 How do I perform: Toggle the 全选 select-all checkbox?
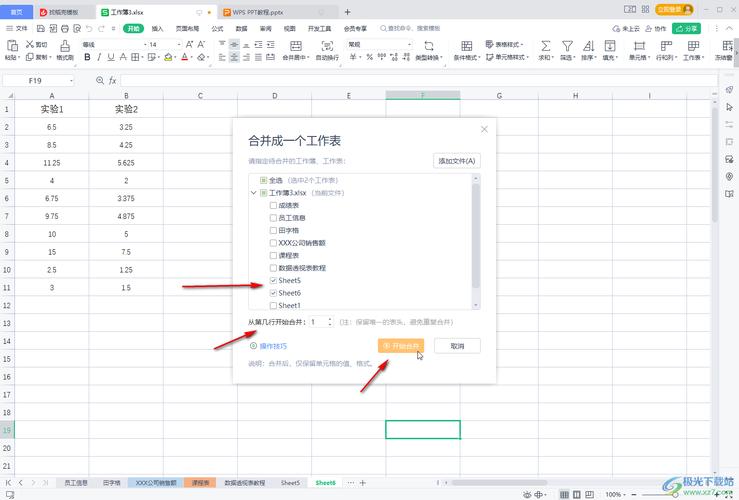pos(263,180)
